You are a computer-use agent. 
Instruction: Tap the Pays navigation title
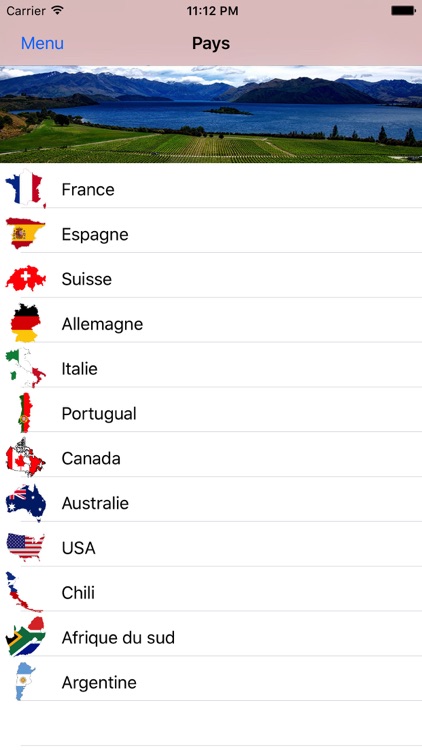211,44
